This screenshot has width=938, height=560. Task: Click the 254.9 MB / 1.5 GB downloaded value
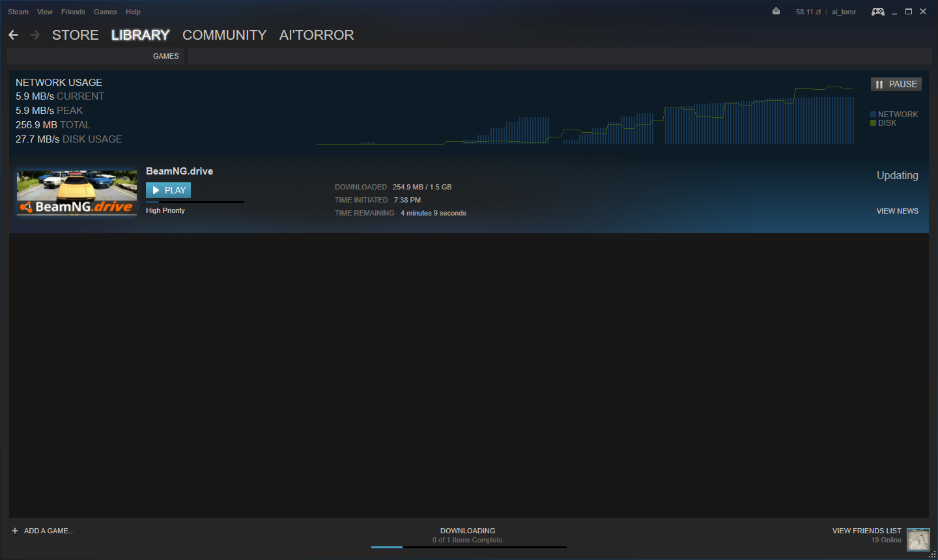coord(422,187)
